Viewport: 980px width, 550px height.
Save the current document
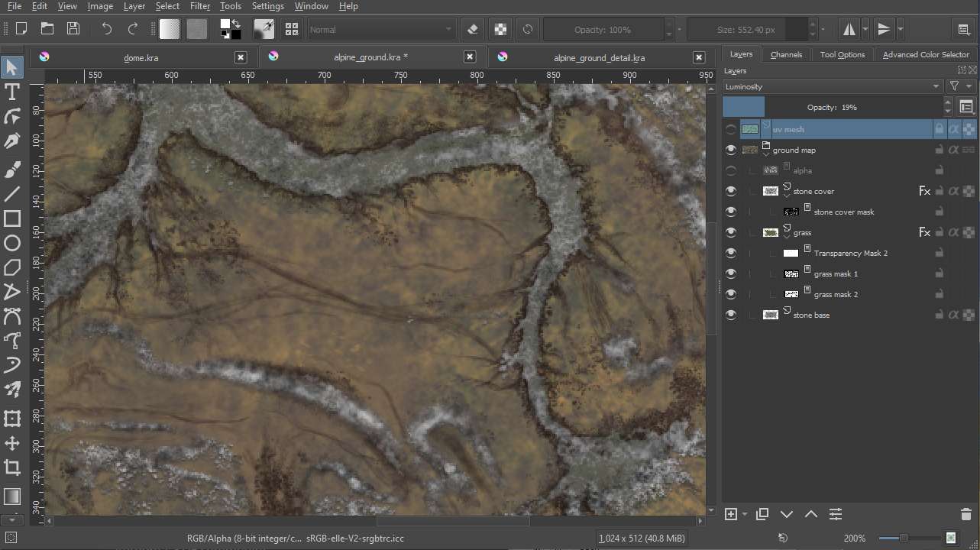(x=73, y=29)
